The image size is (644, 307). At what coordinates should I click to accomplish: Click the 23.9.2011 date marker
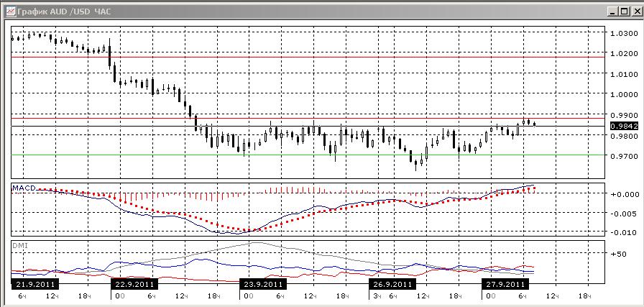tap(263, 284)
